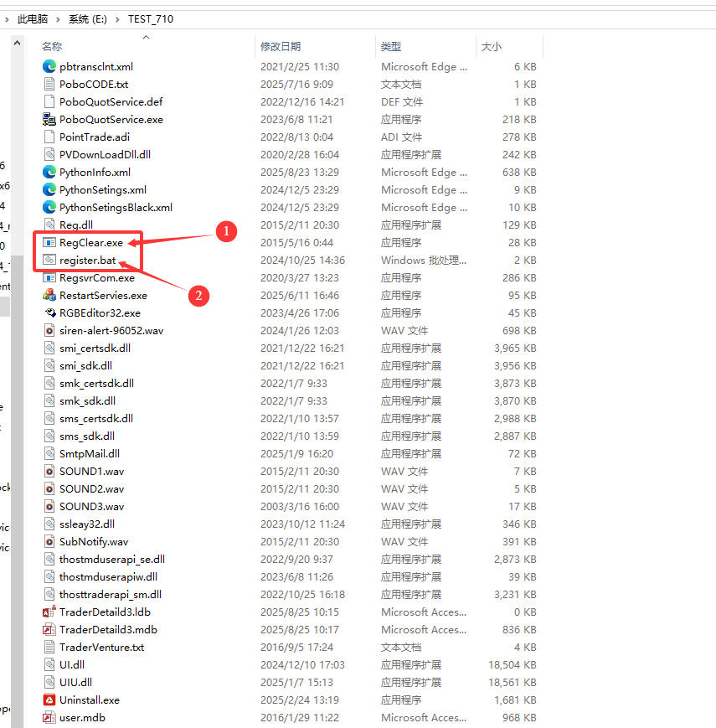716x728 pixels.
Task: Click the Access icon of TraderDetaild3.mdb
Action: point(49,630)
